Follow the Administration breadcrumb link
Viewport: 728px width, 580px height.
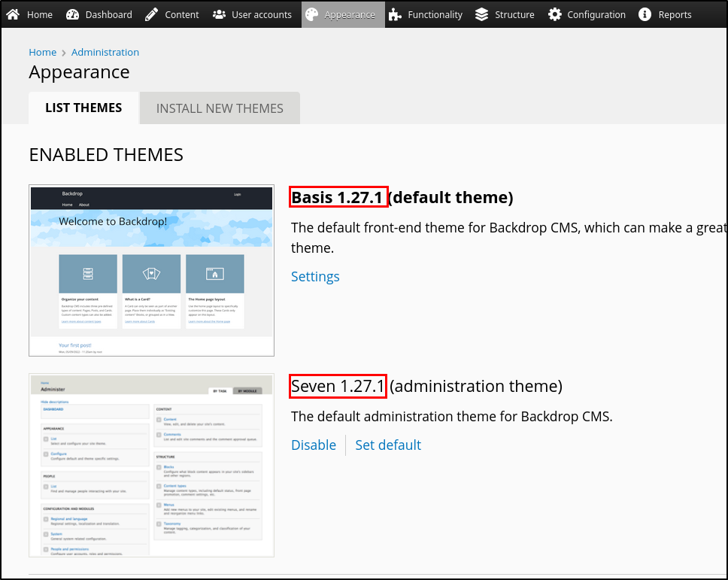[105, 52]
